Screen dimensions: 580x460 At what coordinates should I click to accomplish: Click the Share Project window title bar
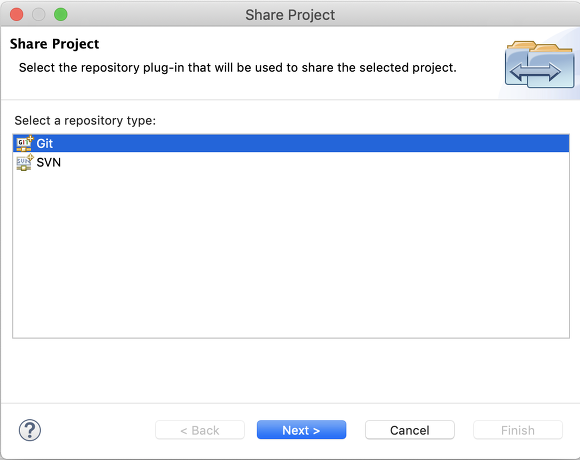pyautogui.click(x=290, y=15)
